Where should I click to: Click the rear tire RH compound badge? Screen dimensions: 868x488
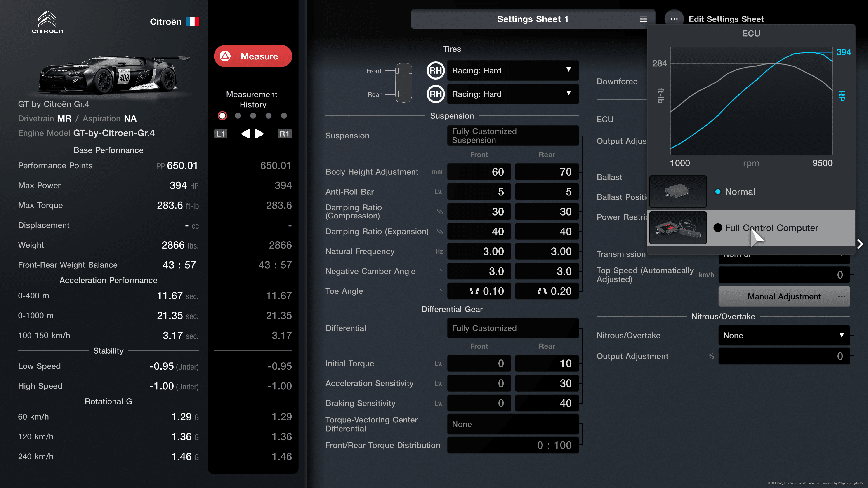436,94
